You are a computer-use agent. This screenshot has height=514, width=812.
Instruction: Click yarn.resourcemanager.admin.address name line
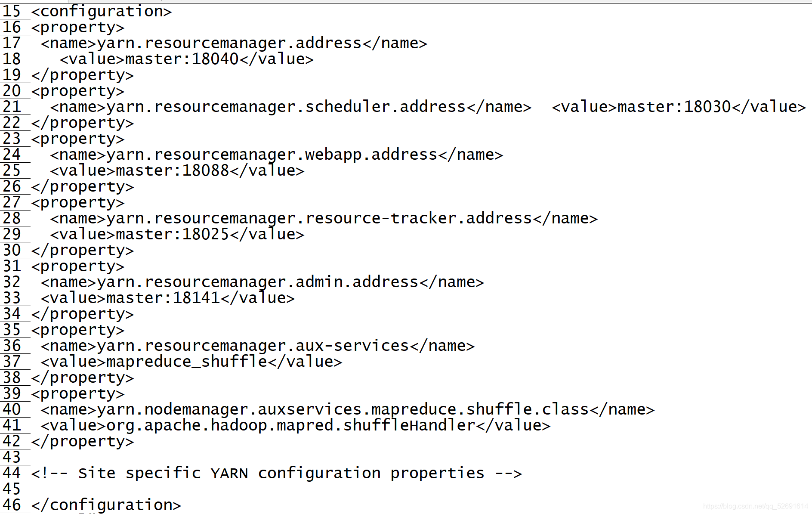[x=262, y=282]
